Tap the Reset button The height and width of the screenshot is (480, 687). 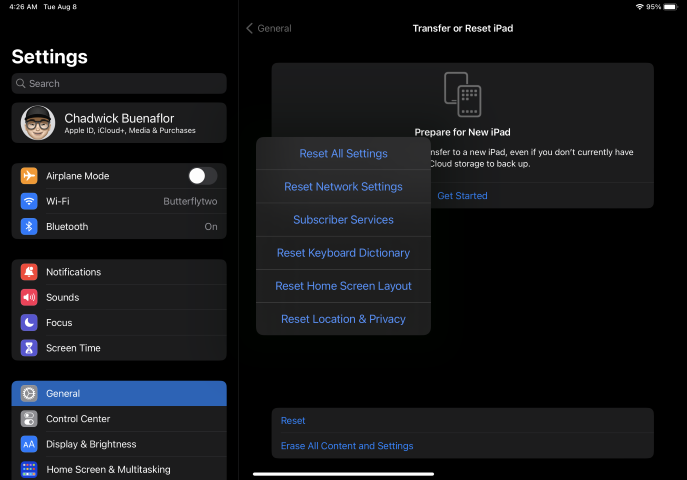pos(463,421)
